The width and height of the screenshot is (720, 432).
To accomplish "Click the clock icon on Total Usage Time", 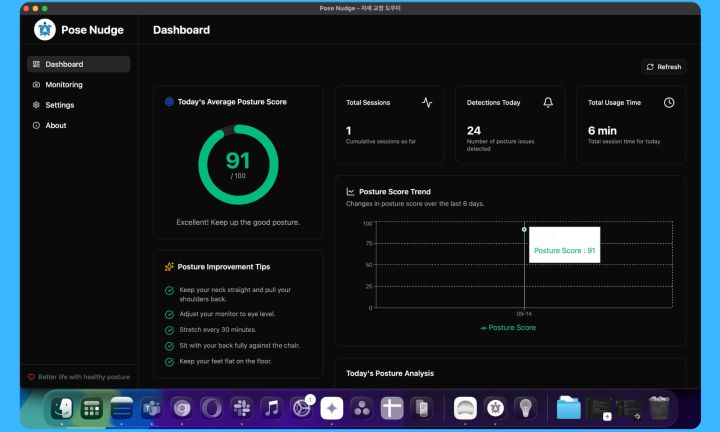I will (x=669, y=102).
